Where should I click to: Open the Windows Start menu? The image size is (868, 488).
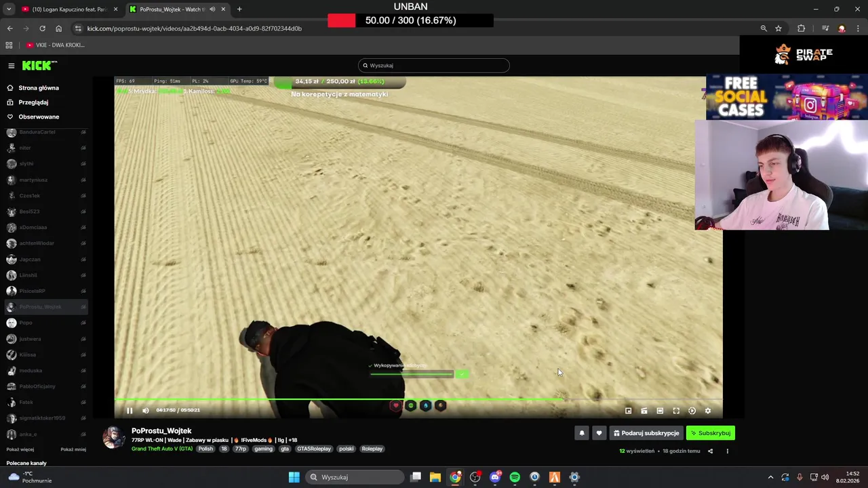click(294, 477)
